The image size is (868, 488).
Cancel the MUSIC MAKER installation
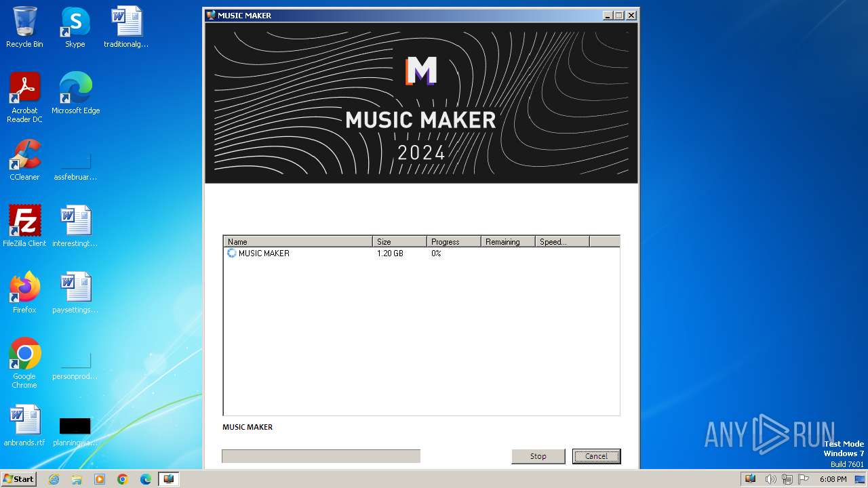pos(596,456)
